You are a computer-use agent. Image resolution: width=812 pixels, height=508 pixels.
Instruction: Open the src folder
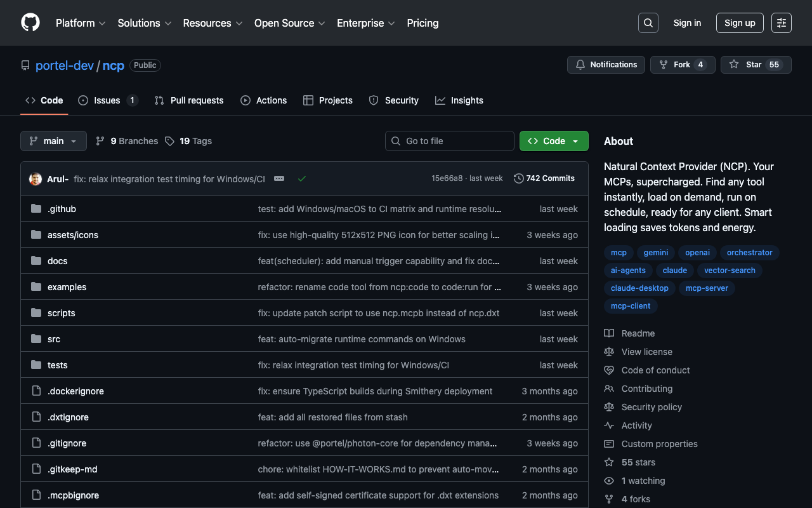[x=54, y=339]
